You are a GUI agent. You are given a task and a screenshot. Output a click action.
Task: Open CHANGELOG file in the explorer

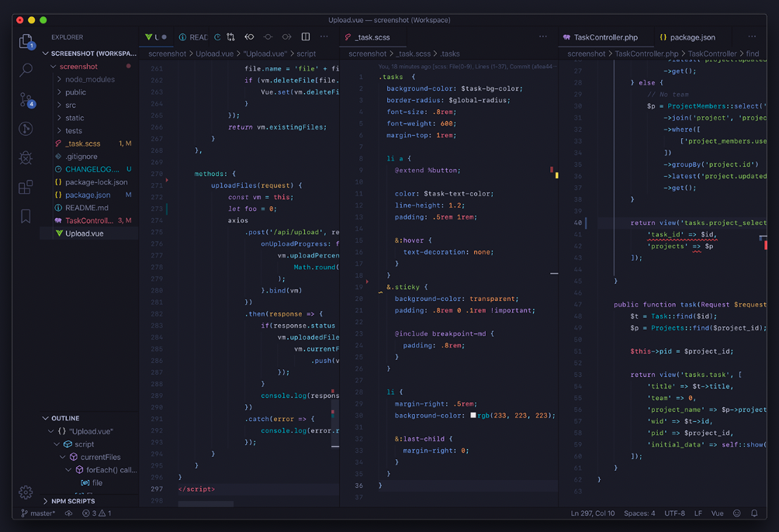[89, 169]
